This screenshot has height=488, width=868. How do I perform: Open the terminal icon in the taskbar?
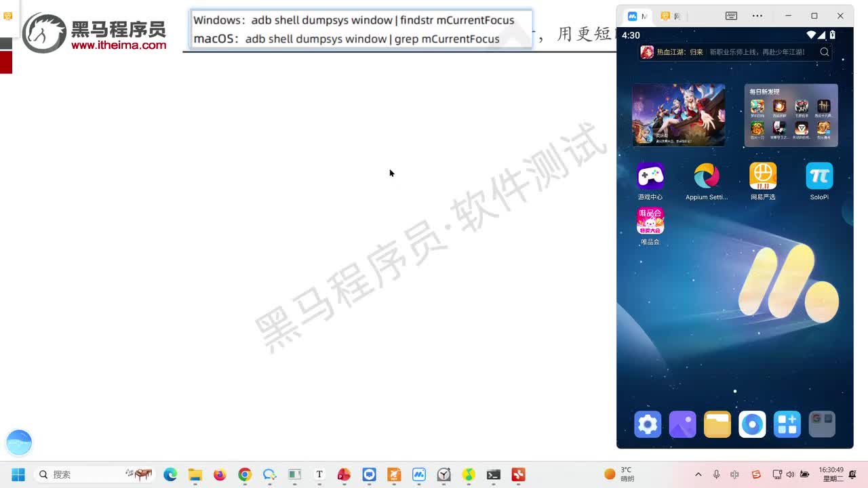pyautogui.click(x=493, y=474)
